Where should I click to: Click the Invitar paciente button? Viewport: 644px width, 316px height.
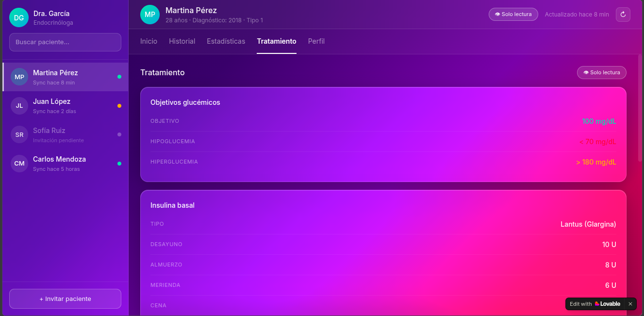click(x=65, y=299)
